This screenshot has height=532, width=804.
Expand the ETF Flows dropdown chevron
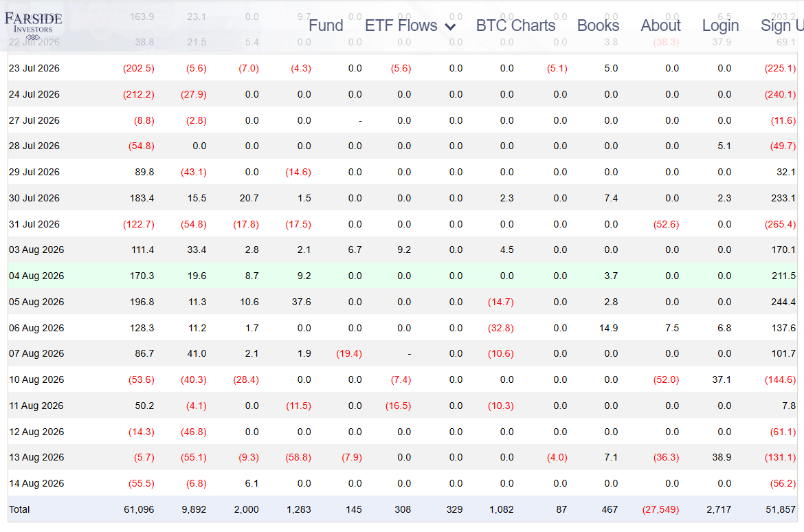coord(450,27)
